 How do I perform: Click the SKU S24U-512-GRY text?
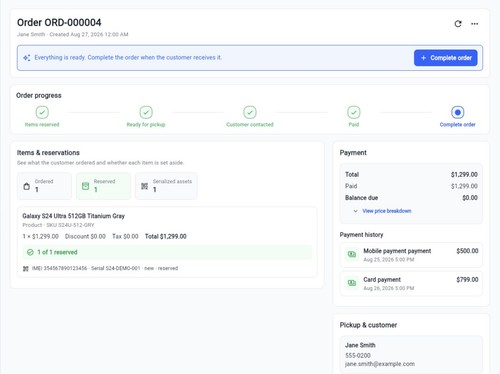point(70,225)
